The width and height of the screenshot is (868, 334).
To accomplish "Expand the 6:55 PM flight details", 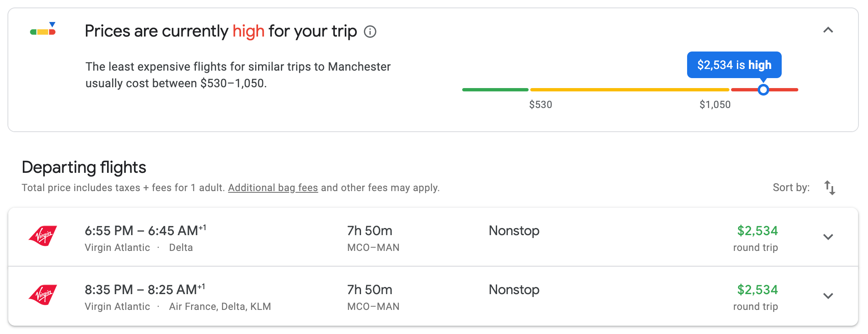I will pyautogui.click(x=828, y=237).
